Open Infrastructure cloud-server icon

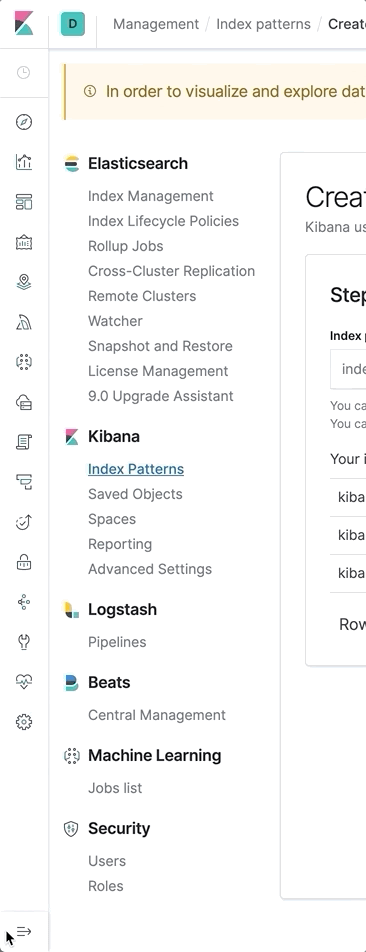tap(24, 403)
